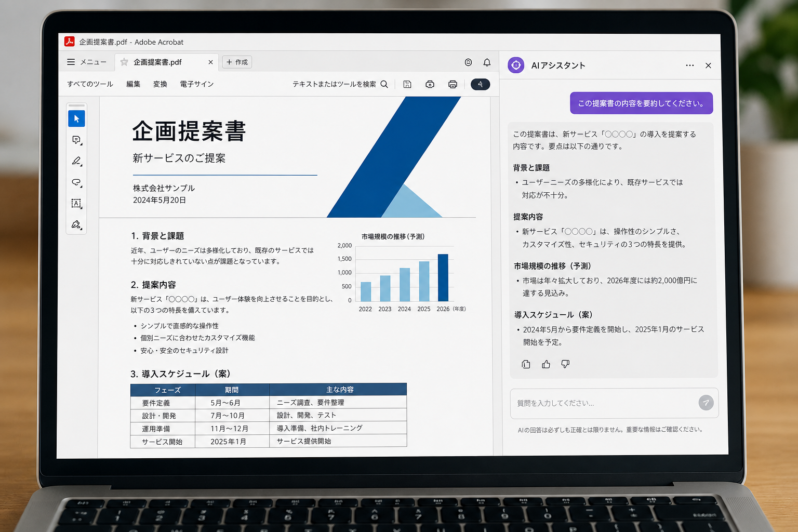This screenshot has width=798, height=532.
Task: Click the print icon
Action: (453, 84)
